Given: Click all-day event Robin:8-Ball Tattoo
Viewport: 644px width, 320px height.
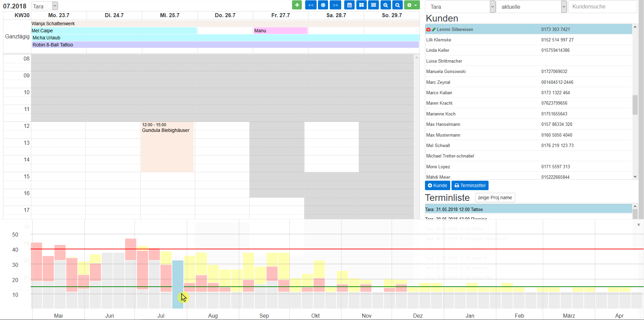Looking at the screenshot, I should tap(225, 45).
